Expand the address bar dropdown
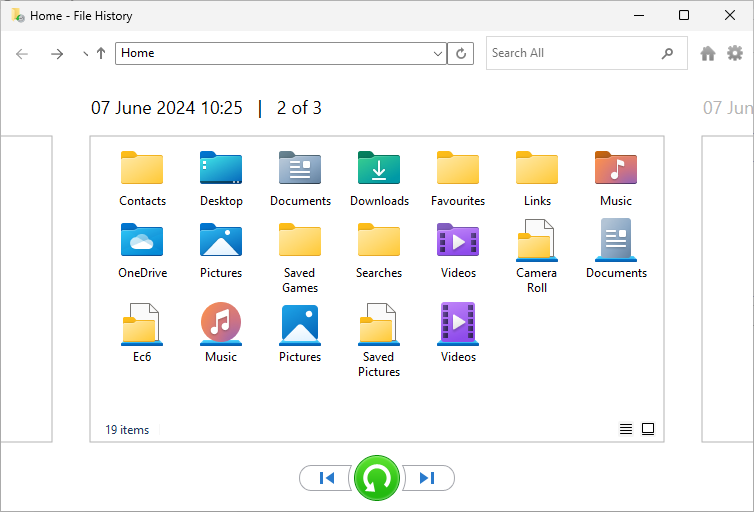This screenshot has width=754, height=512. click(x=438, y=54)
